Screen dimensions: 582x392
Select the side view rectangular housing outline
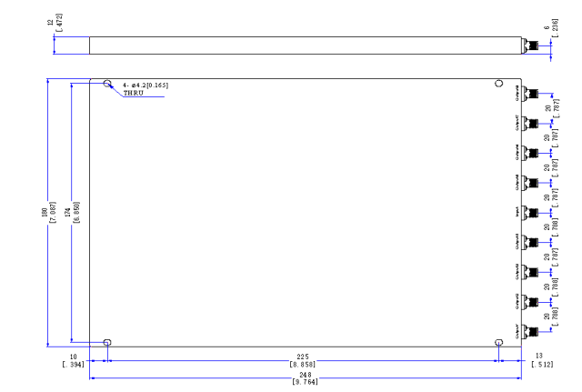pos(306,45)
